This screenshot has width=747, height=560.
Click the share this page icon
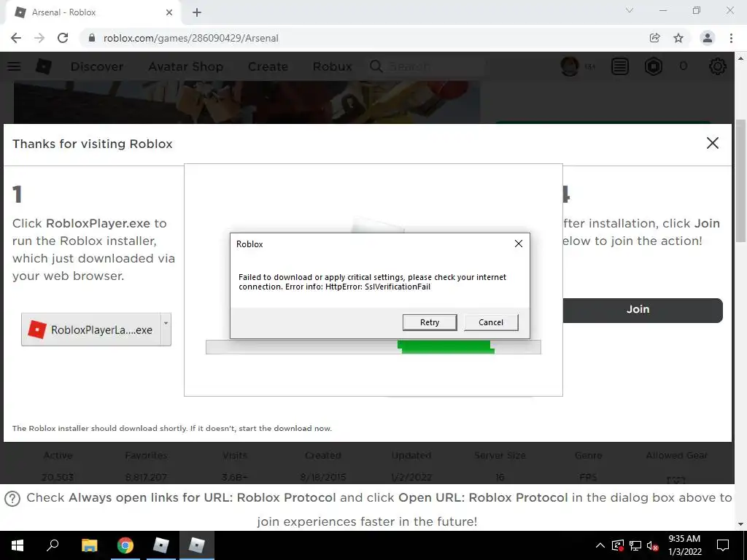[x=654, y=38]
